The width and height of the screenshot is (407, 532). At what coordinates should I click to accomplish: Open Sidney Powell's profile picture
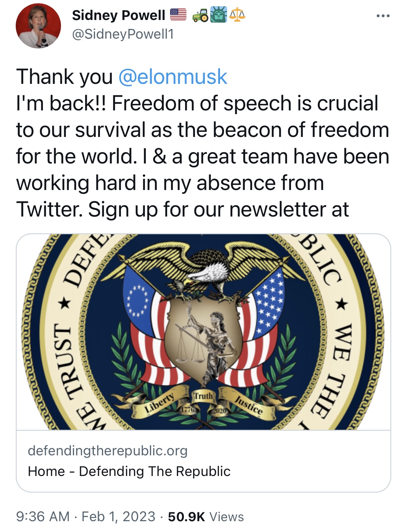click(x=38, y=26)
